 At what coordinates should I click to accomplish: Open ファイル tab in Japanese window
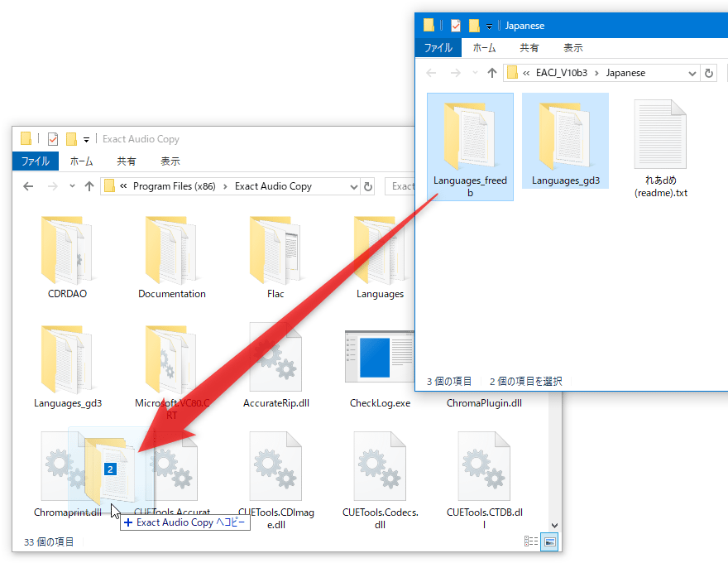pos(438,48)
